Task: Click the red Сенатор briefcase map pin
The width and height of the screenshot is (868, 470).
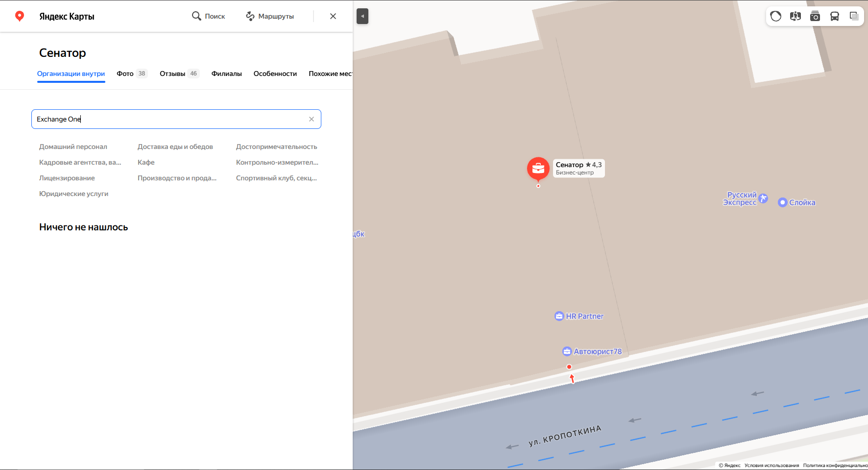Action: pyautogui.click(x=538, y=169)
